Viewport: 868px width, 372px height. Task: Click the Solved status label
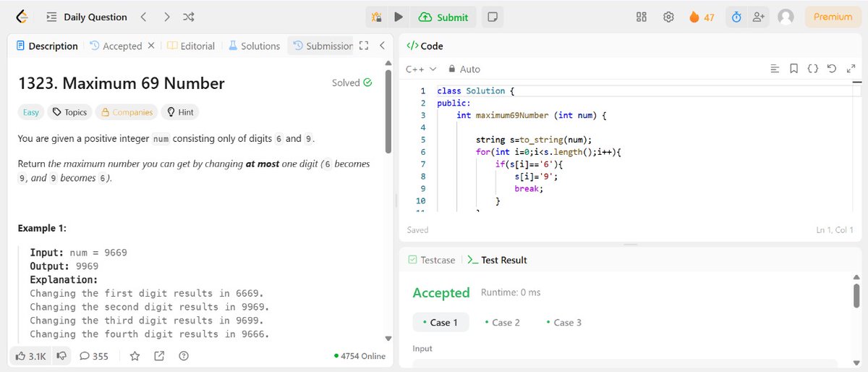click(352, 83)
